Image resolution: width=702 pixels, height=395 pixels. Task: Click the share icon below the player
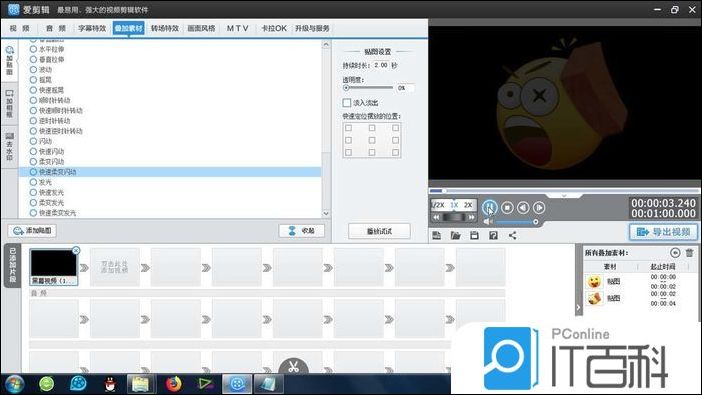(x=513, y=236)
